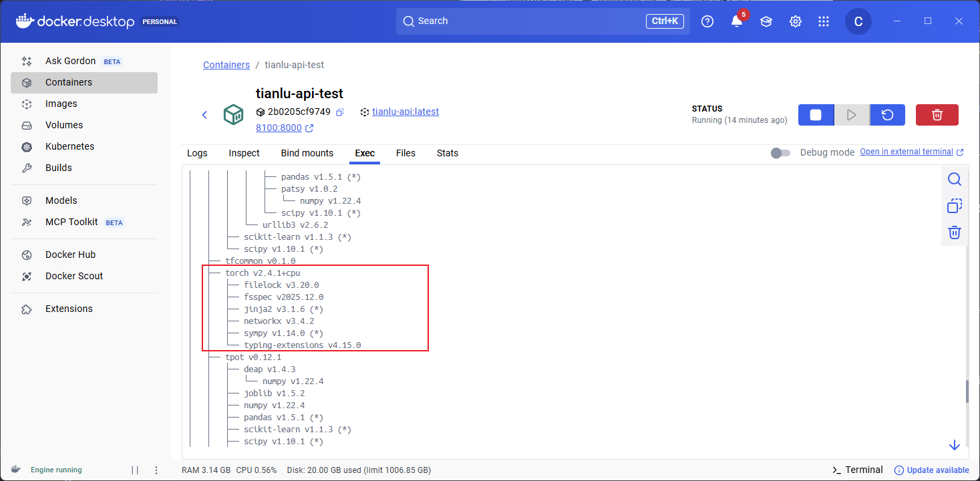Stop the running tianlu-api-test container
The width and height of the screenshot is (980, 481).
[x=816, y=115]
